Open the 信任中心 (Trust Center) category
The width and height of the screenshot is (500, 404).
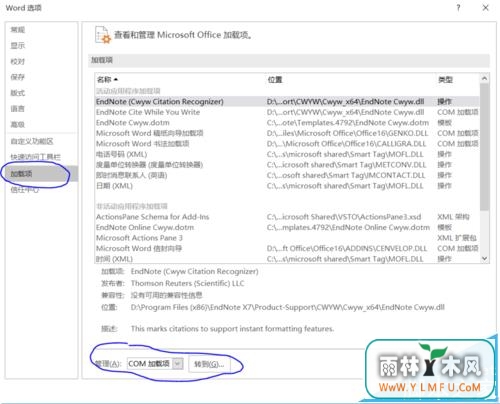coord(42,190)
